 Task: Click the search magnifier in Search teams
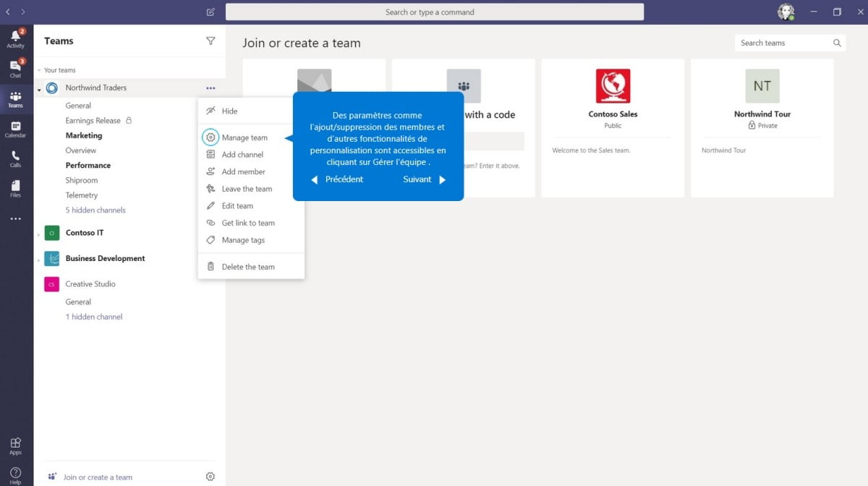click(837, 43)
